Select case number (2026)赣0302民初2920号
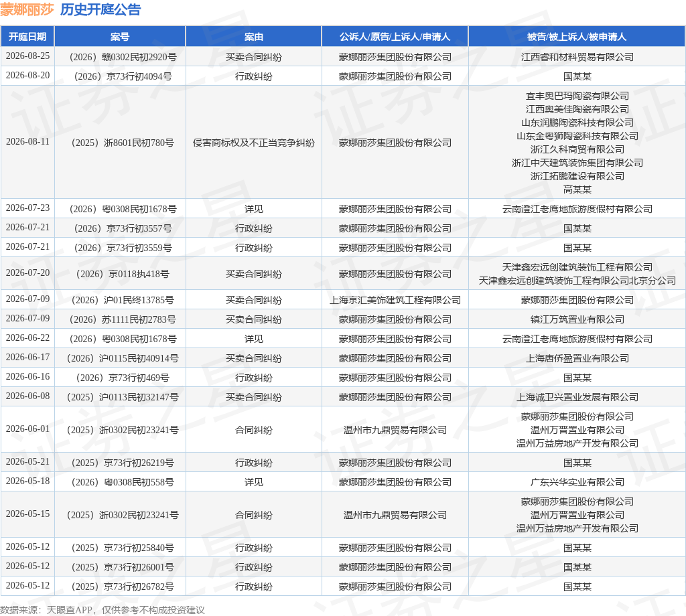 tap(123, 58)
